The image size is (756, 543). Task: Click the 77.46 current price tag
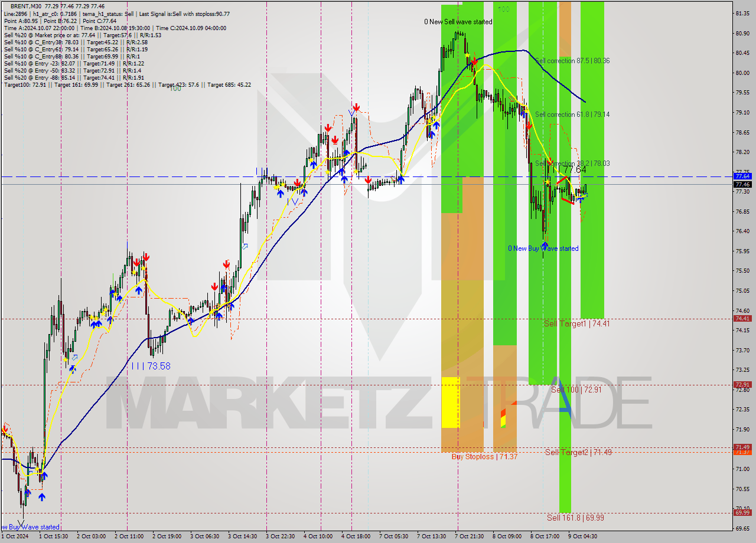click(742, 184)
